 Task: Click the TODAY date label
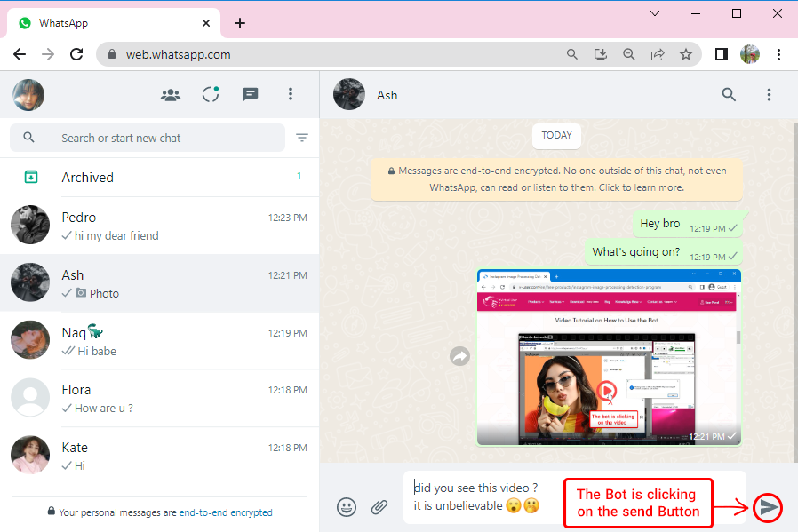[x=556, y=135]
